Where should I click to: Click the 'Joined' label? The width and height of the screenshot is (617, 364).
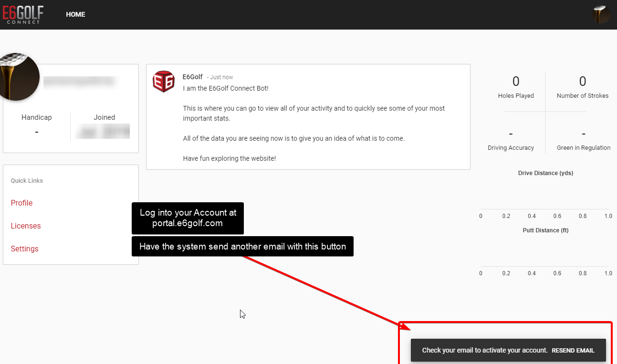pos(105,117)
